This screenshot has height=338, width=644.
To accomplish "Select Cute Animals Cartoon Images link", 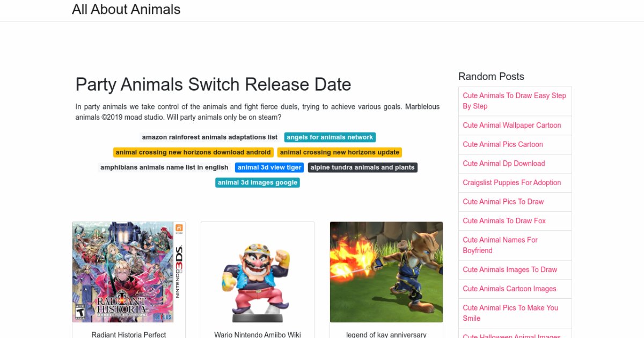I will click(x=510, y=289).
